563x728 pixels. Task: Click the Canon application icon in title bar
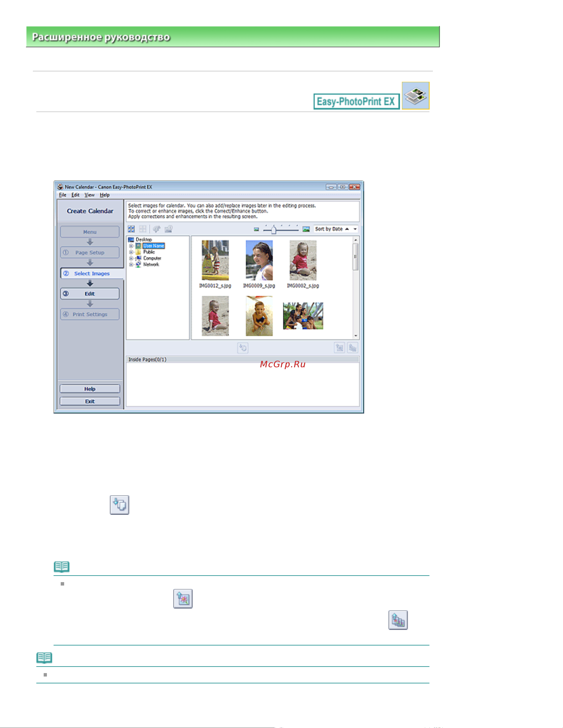point(60,187)
